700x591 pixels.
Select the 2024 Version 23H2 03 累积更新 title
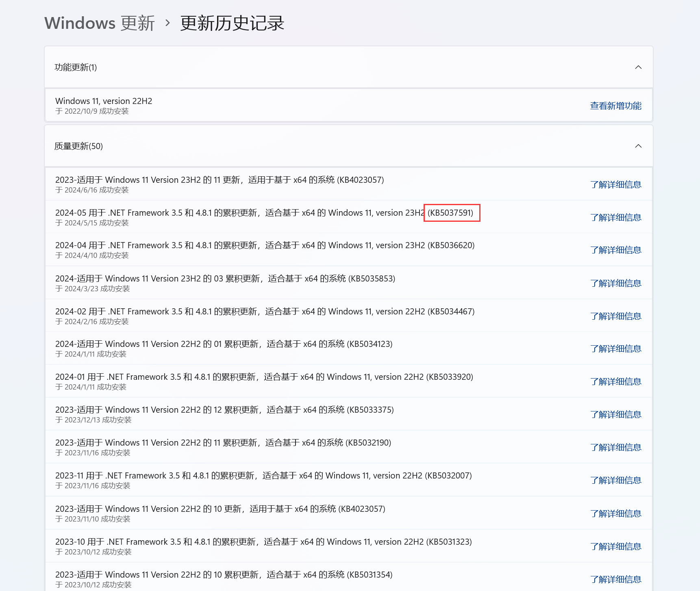(225, 279)
